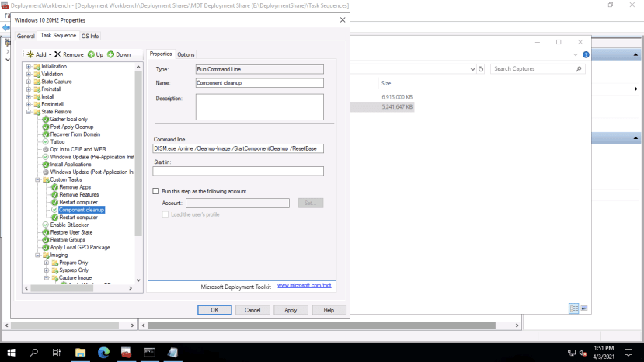The image size is (644, 362).
Task: Open Microsoft Edge from the taskbar
Action: (x=103, y=352)
